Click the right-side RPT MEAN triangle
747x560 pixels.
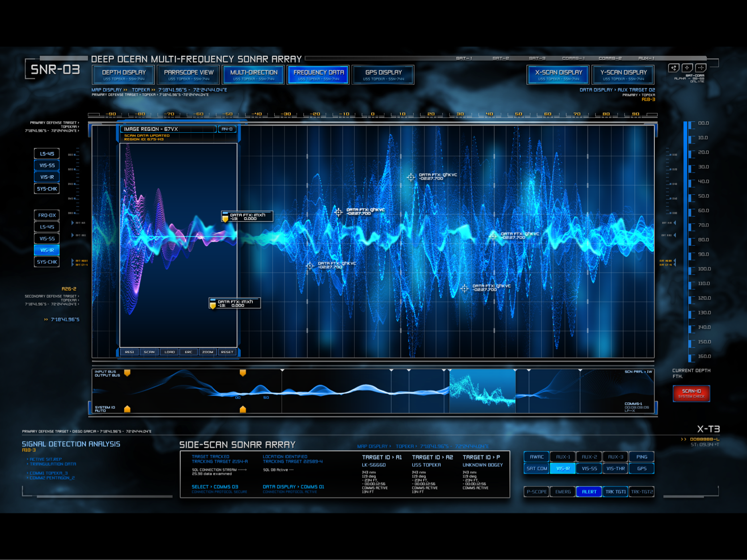675,261
